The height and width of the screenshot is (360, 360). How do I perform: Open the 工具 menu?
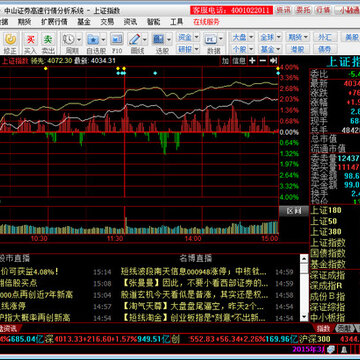click(x=177, y=22)
